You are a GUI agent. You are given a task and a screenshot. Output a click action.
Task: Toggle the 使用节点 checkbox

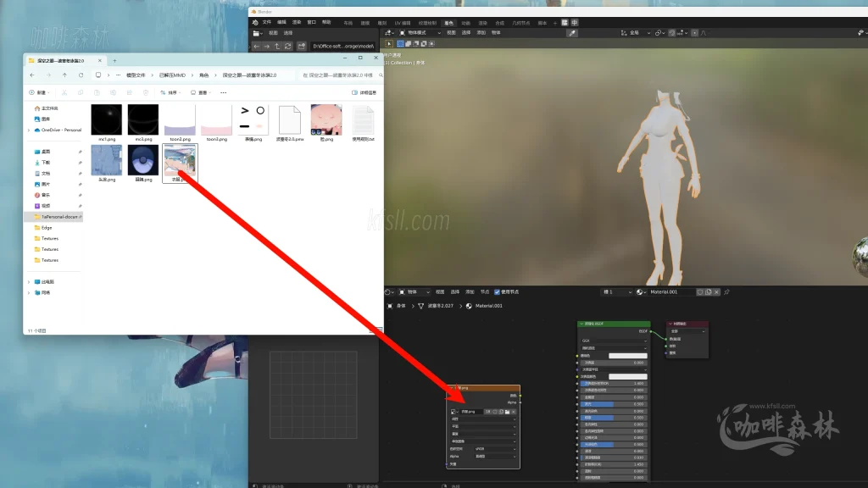pyautogui.click(x=497, y=292)
